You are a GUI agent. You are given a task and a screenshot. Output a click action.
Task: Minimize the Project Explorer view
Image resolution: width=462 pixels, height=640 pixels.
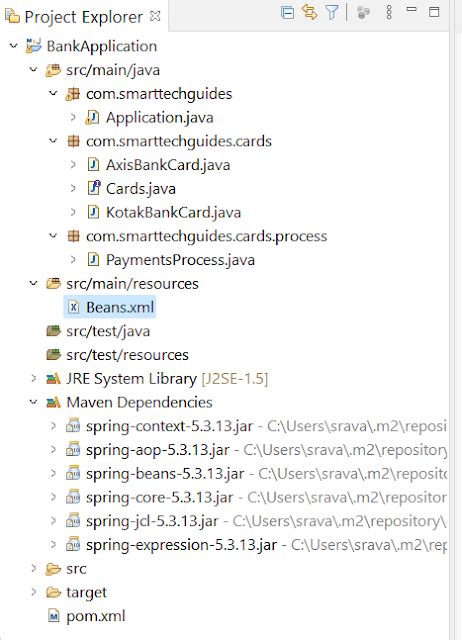coord(411,9)
